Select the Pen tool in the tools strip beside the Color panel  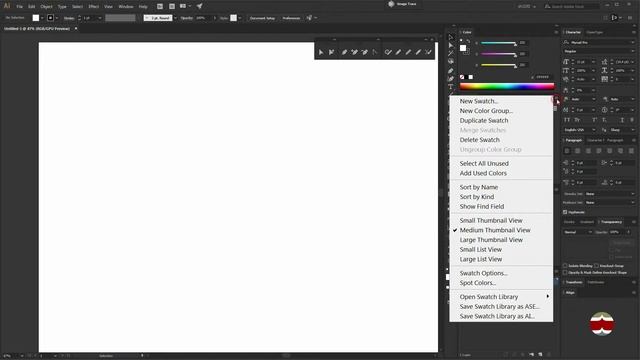(451, 71)
